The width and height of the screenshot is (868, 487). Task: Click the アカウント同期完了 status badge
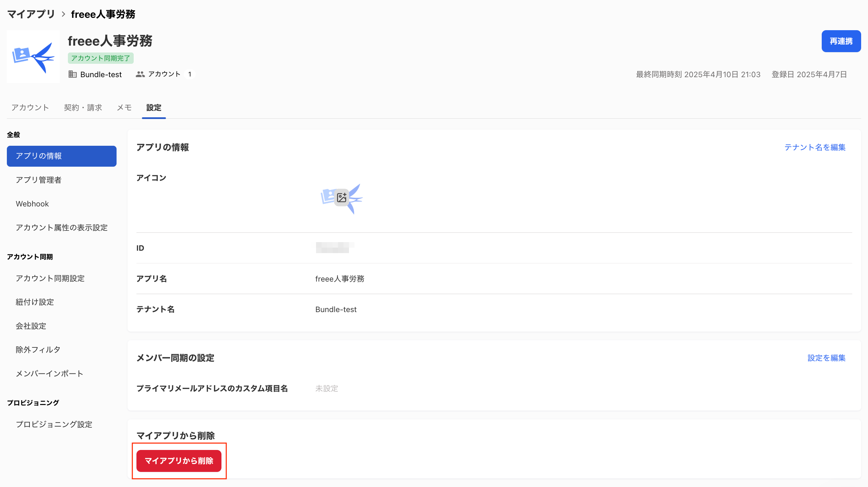(101, 58)
